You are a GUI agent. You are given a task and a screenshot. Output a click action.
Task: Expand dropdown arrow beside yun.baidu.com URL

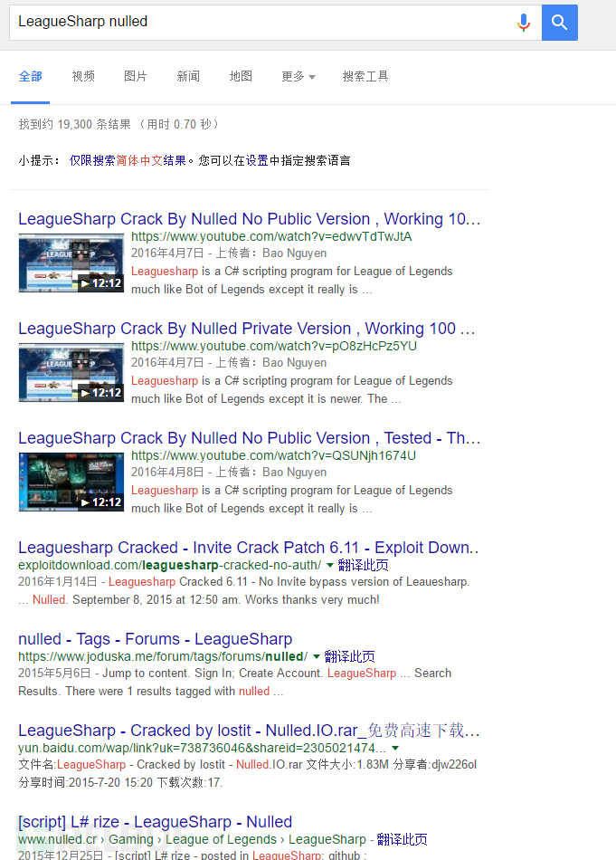[395, 748]
